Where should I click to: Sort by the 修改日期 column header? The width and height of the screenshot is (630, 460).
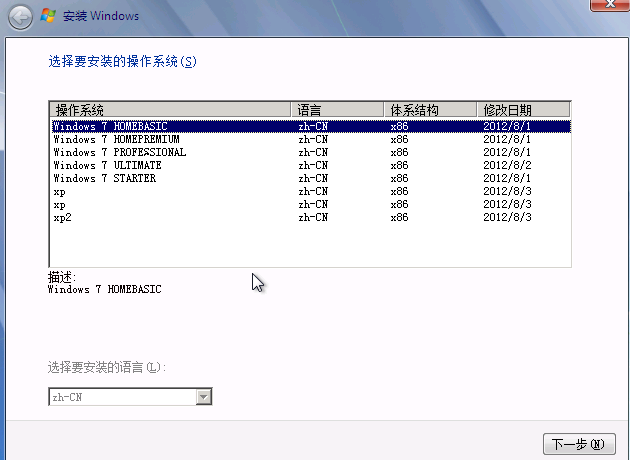click(523, 110)
